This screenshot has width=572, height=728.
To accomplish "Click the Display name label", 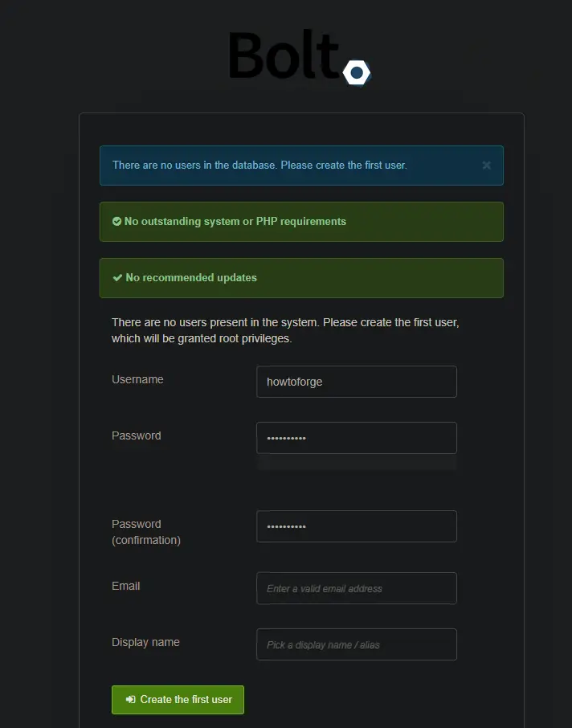I will coord(145,642).
